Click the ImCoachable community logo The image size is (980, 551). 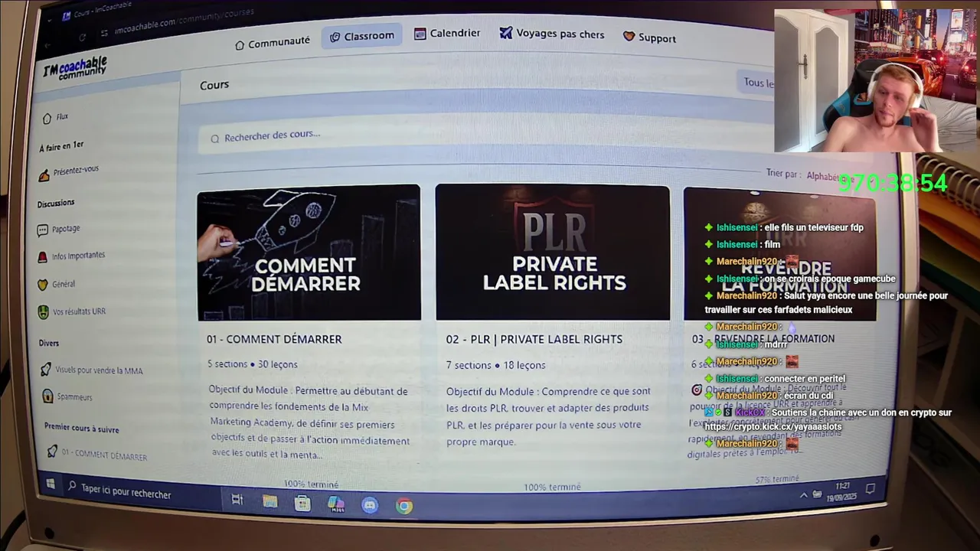[74, 69]
